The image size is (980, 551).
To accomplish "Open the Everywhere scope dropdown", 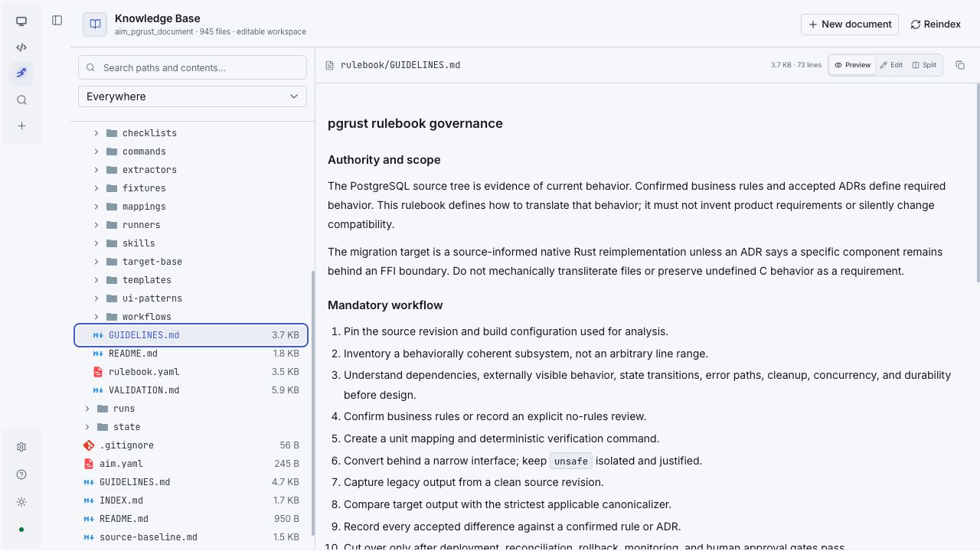I will click(x=192, y=96).
